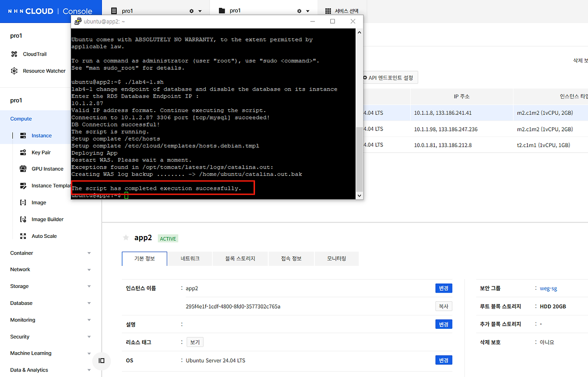The height and width of the screenshot is (377, 588).
Task: Select row with IP 10.1.1.8, 133.186.241.41
Action: point(475,113)
